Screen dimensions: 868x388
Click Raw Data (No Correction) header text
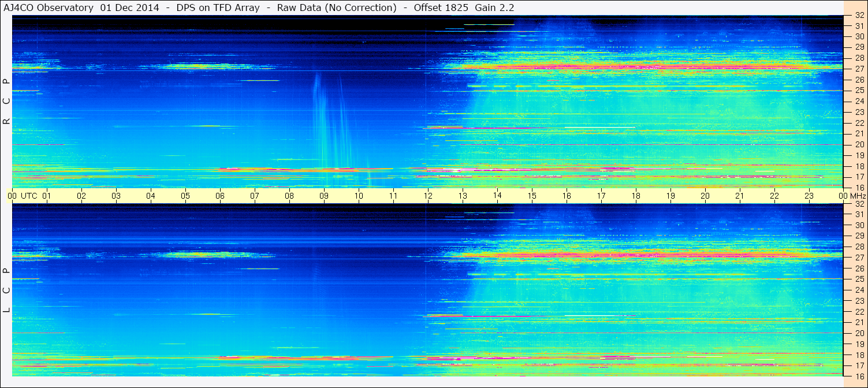(337, 8)
